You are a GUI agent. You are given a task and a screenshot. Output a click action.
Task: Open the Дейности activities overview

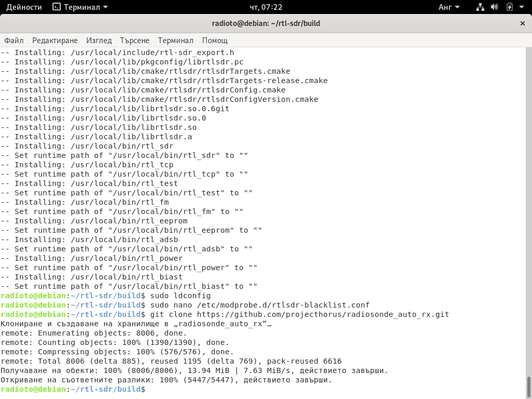[24, 7]
